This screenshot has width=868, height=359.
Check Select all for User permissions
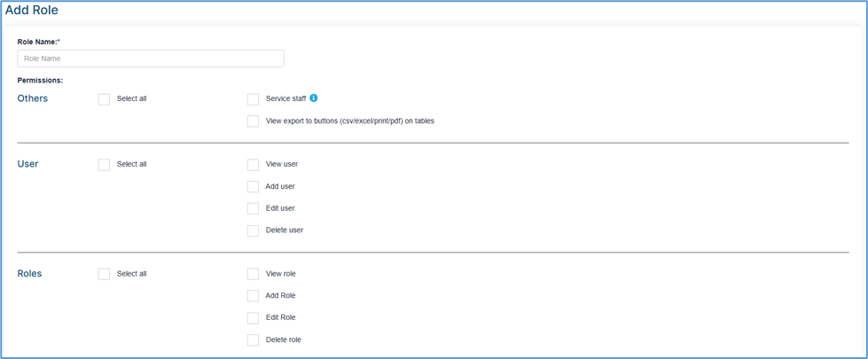point(104,165)
